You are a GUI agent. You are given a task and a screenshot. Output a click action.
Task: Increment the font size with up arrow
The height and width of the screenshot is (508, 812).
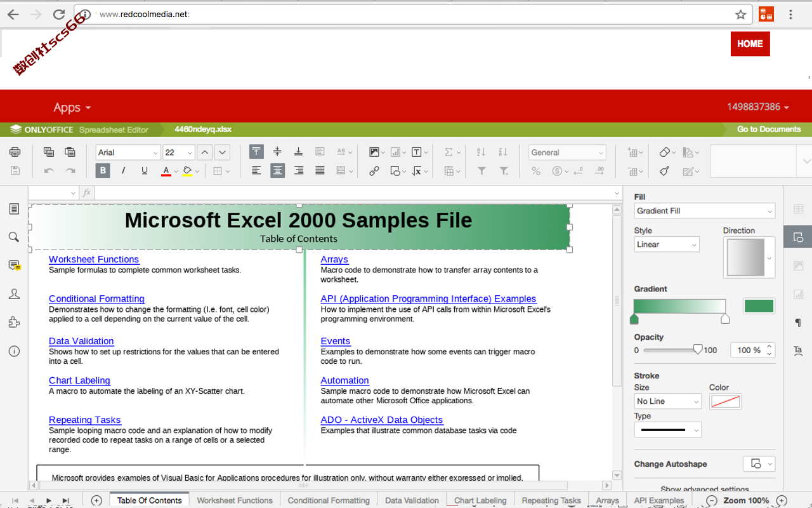(204, 152)
